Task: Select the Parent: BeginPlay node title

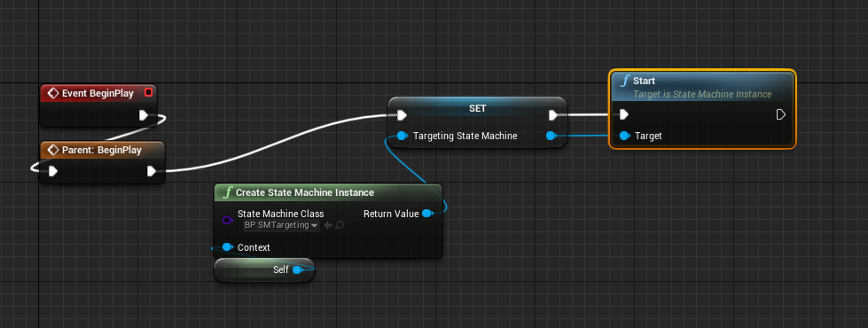Action: 101,150
